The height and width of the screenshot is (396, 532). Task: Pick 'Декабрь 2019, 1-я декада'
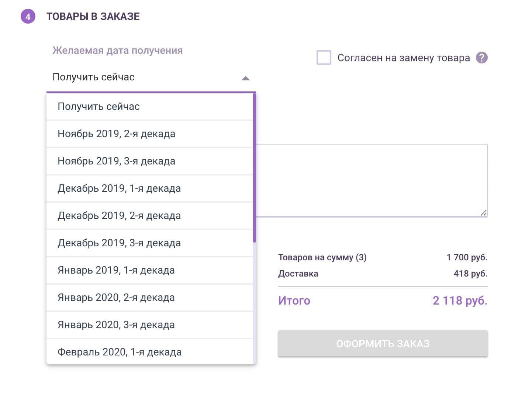coord(149,188)
